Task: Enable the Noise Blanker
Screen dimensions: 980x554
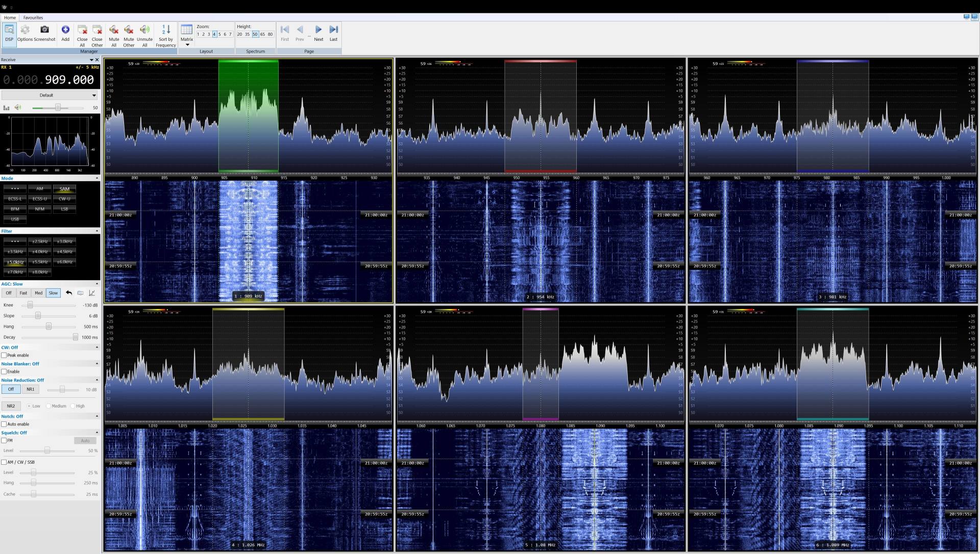Action: (x=5, y=372)
